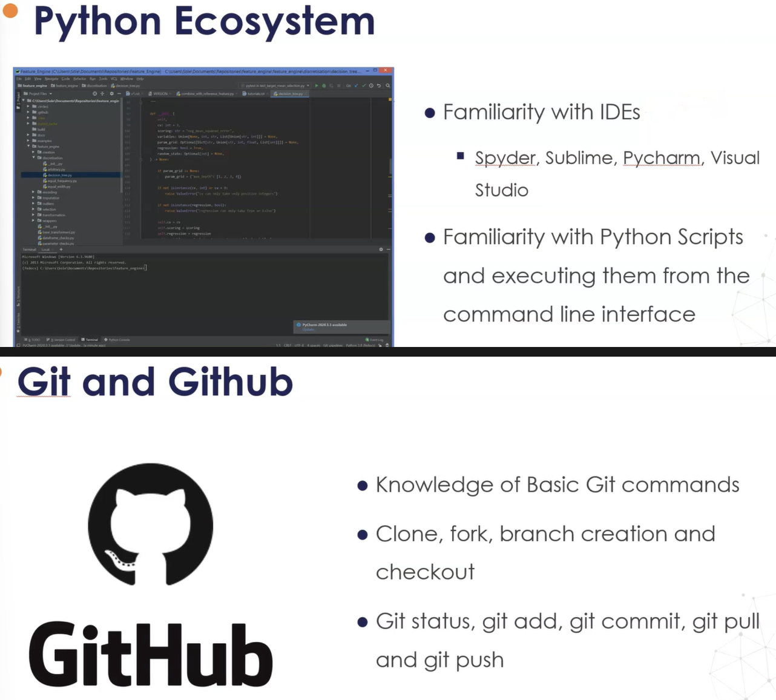Screen dimensions: 776x700
Task: Click the Git update project arrow icon
Action: pos(356,85)
